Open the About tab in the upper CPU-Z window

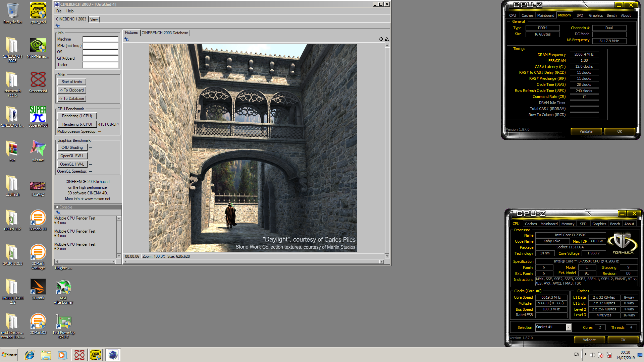[626, 15]
